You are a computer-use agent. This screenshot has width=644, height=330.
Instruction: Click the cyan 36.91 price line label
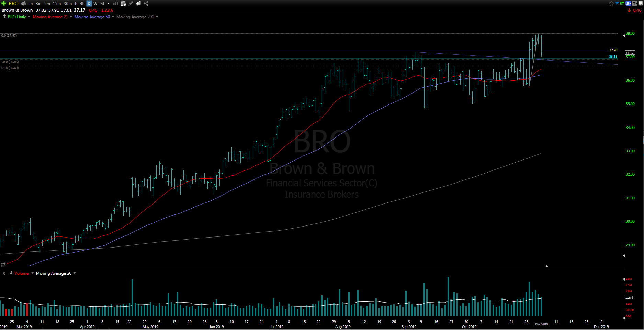tap(613, 57)
